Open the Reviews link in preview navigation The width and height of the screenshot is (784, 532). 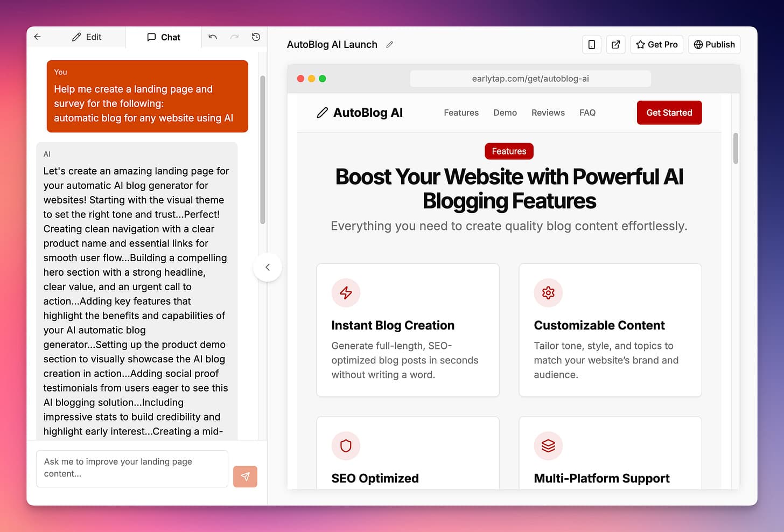548,113
